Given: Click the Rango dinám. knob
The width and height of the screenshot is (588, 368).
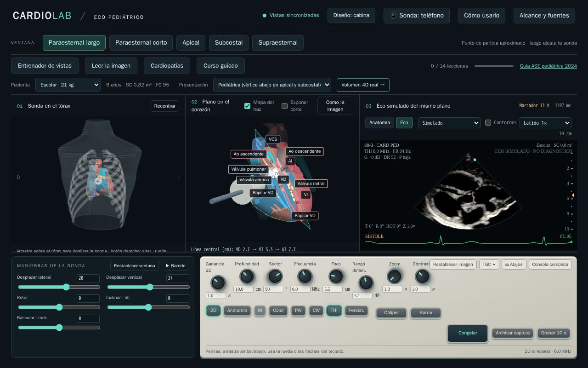Looking at the screenshot, I should click(x=366, y=282).
